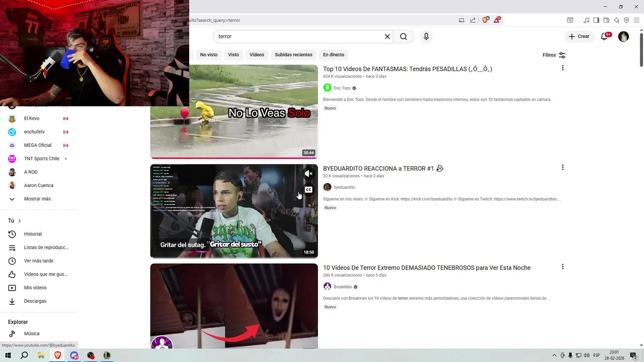This screenshot has height=362, width=644.
Task: Open more options for Top 10 Videos De FANTASMAS
Action: [562, 68]
